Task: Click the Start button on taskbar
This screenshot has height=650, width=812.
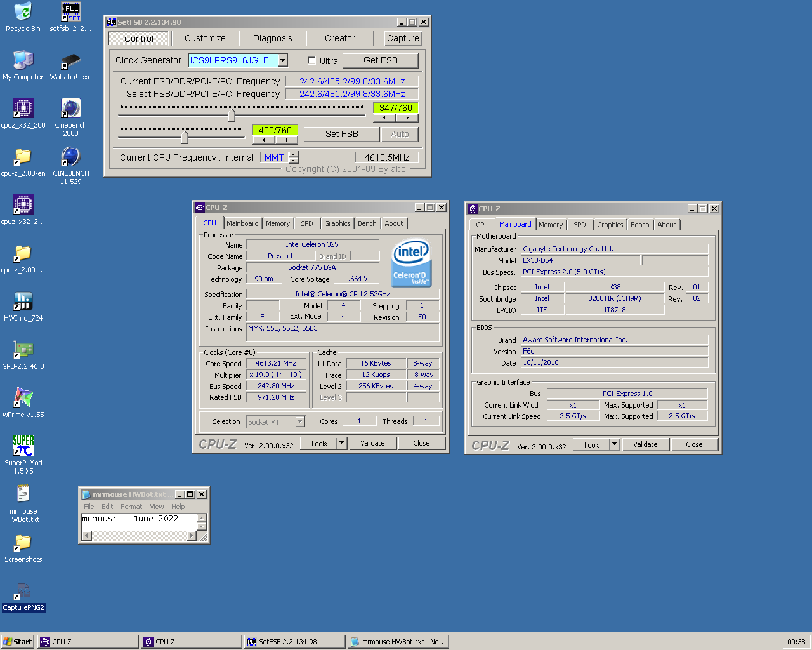Action: [x=17, y=642]
